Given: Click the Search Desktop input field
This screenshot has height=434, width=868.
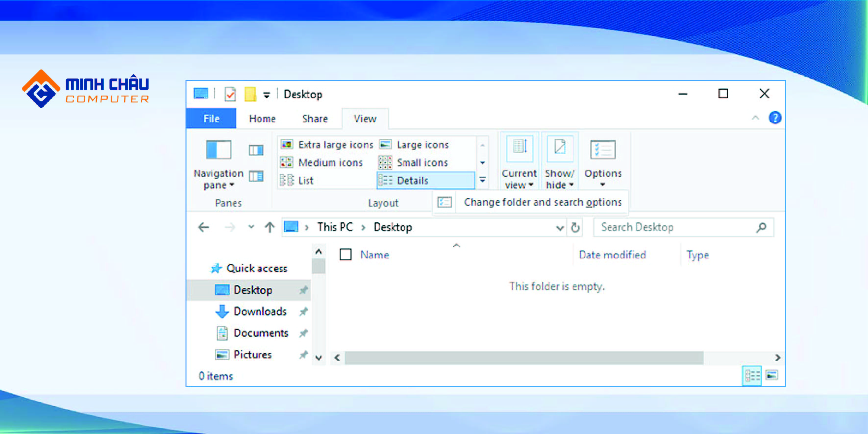Looking at the screenshot, I should [675, 226].
